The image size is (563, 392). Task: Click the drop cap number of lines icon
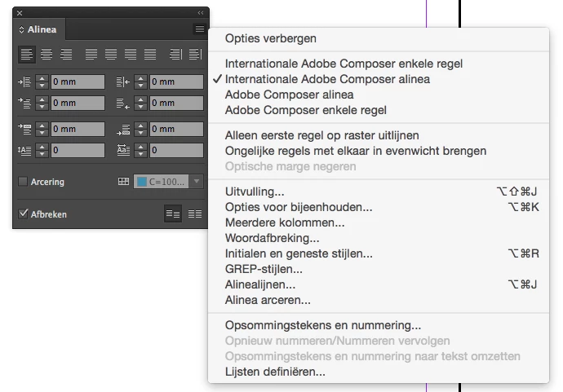coord(24,150)
